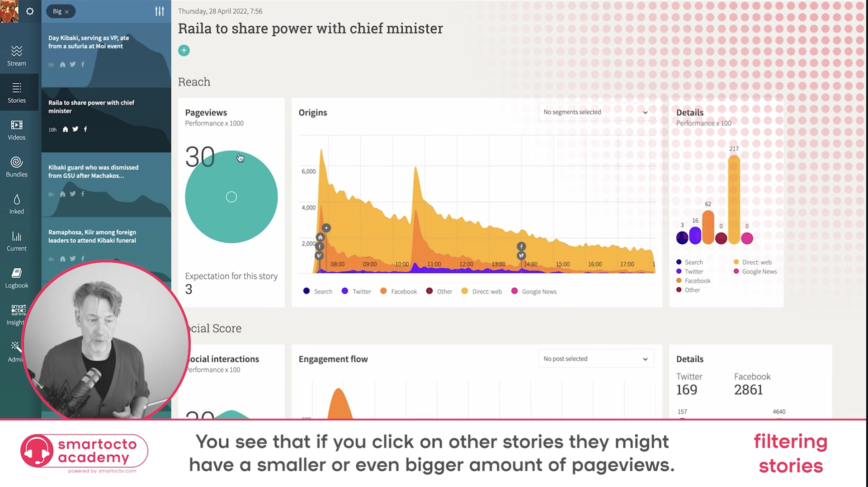868x487 pixels.
Task: Open the settings gear icon
Action: (x=30, y=11)
